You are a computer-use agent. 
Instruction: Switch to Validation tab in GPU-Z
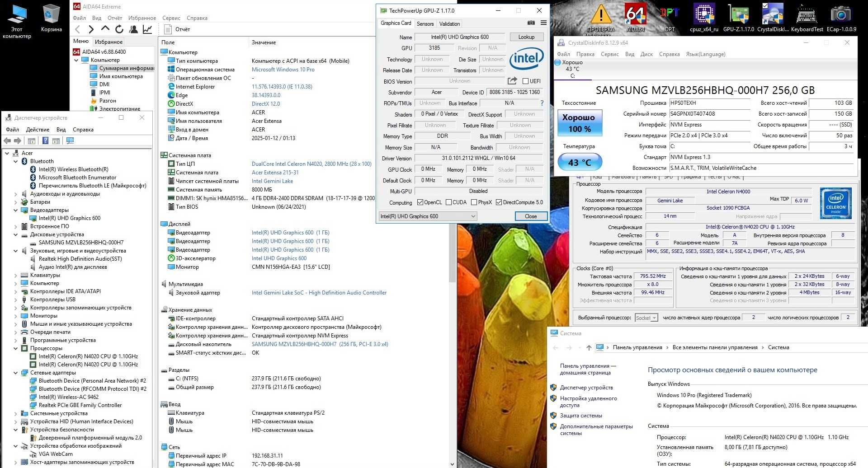449,24
